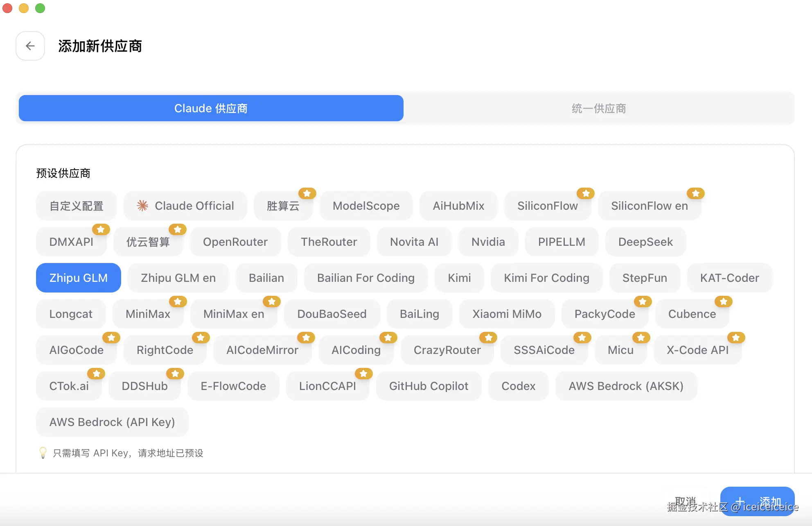The image size is (812, 526).
Task: Select the Zhipu GLM provider
Action: pos(78,278)
